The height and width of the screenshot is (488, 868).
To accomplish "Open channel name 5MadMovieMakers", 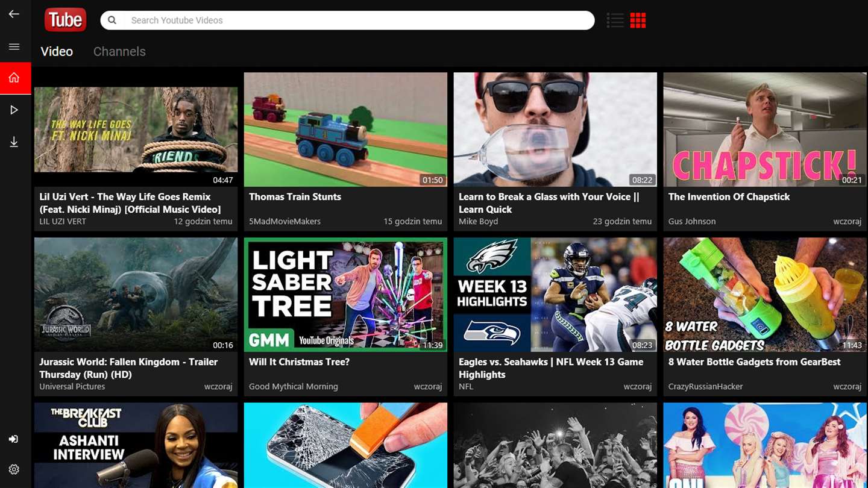I will (285, 221).
